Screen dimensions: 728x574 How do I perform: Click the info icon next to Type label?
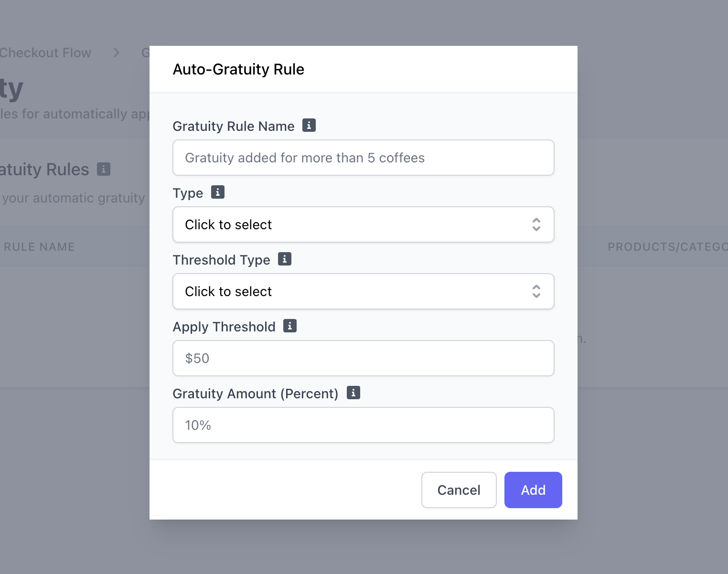[218, 192]
